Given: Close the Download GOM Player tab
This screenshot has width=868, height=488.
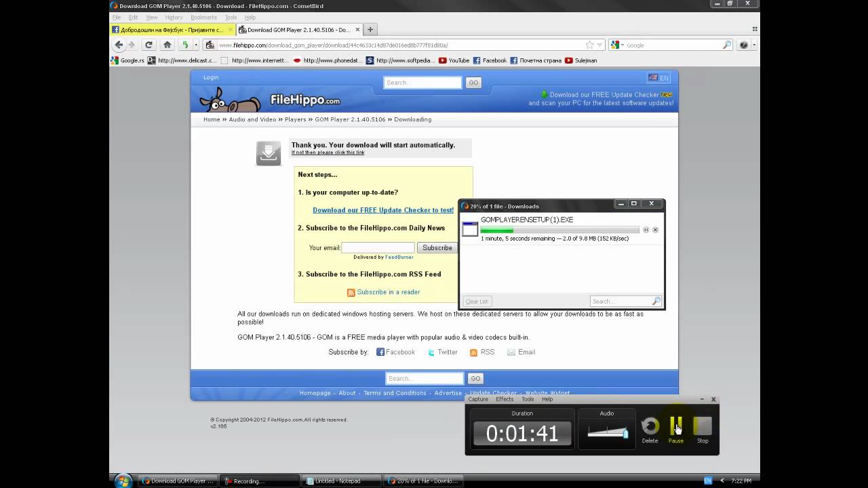Looking at the screenshot, I should point(358,30).
